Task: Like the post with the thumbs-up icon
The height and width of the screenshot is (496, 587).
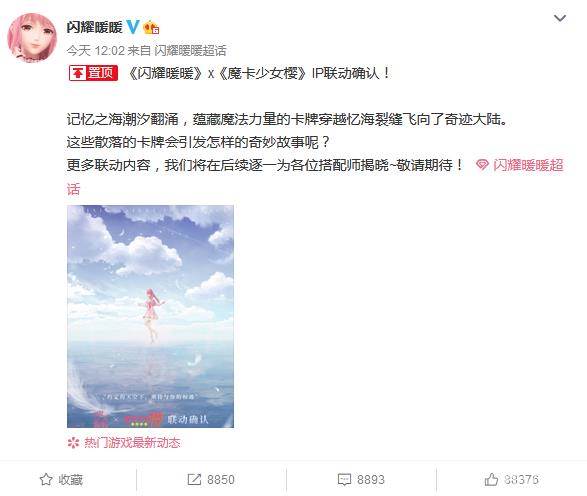Action: (x=492, y=479)
